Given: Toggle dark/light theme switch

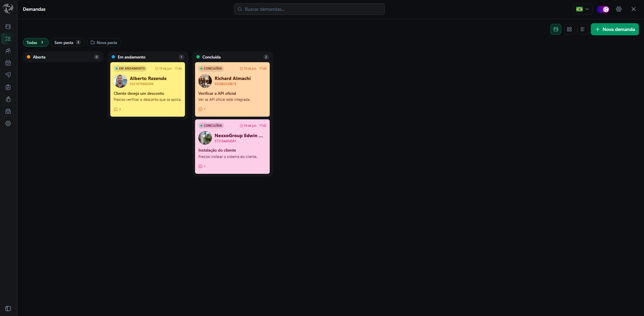Looking at the screenshot, I should click(x=603, y=9).
